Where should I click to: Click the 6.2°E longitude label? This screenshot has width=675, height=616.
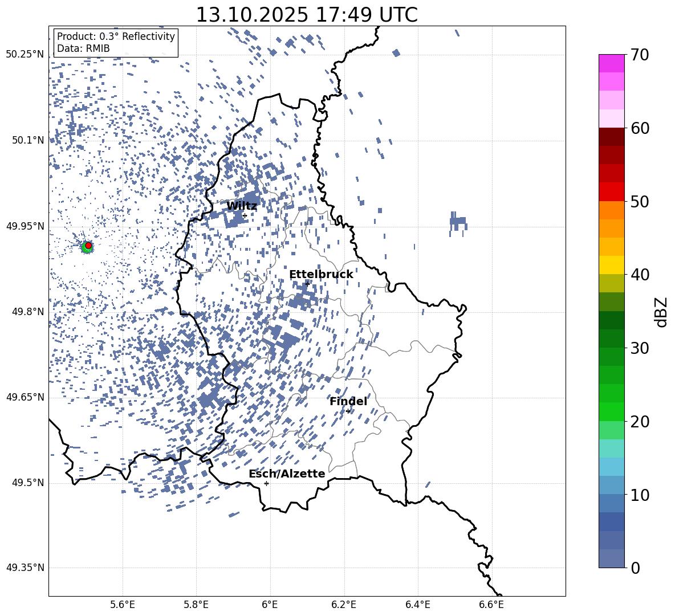tap(344, 605)
